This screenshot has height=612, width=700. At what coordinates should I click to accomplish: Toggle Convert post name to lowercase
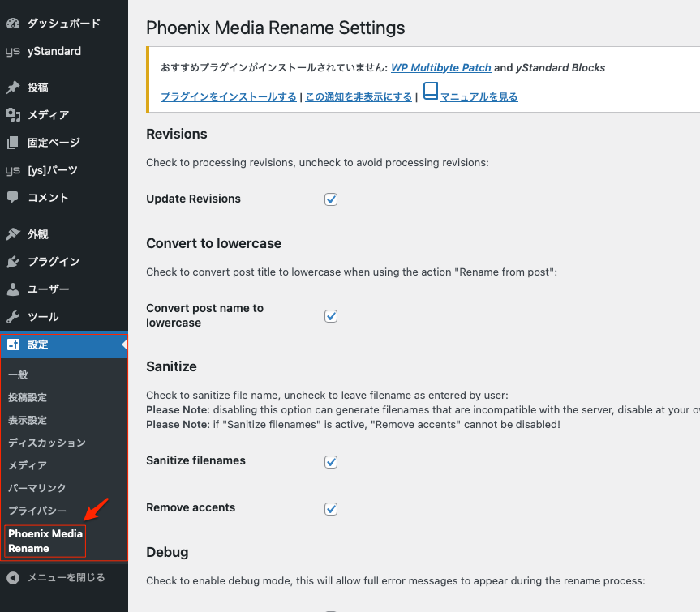331,316
